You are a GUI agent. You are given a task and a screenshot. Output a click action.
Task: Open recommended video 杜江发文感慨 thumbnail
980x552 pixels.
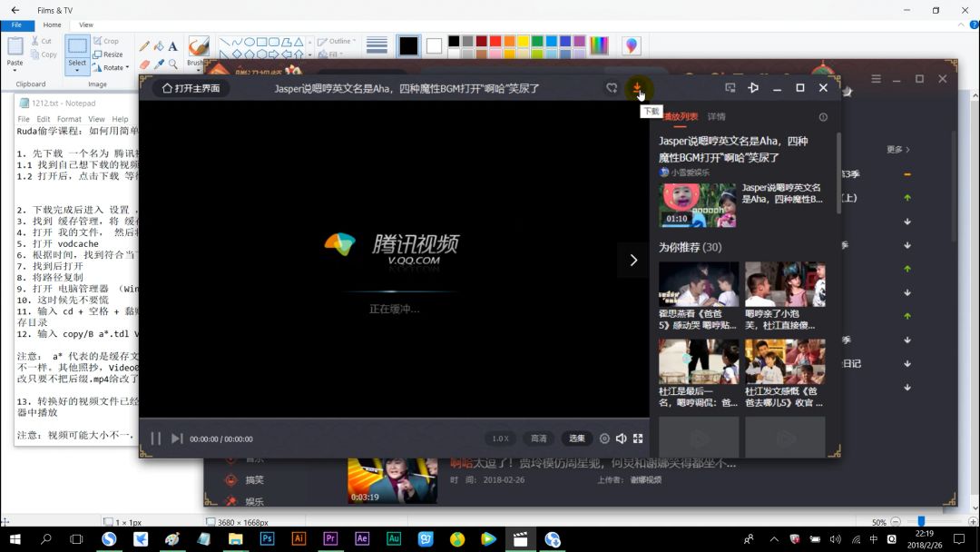785,362
